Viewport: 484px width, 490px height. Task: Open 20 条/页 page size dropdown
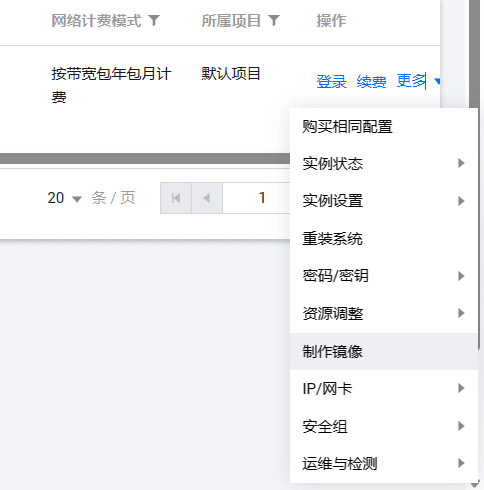(x=65, y=198)
